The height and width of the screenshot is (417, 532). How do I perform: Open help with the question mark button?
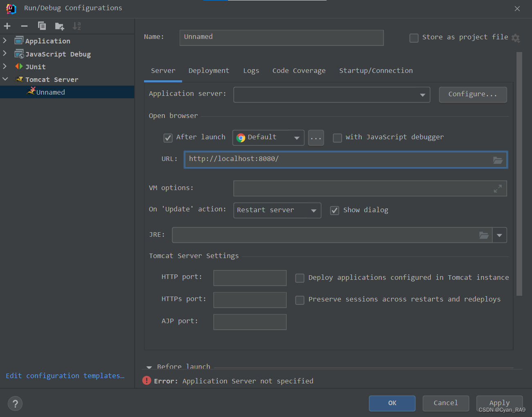[x=15, y=403]
